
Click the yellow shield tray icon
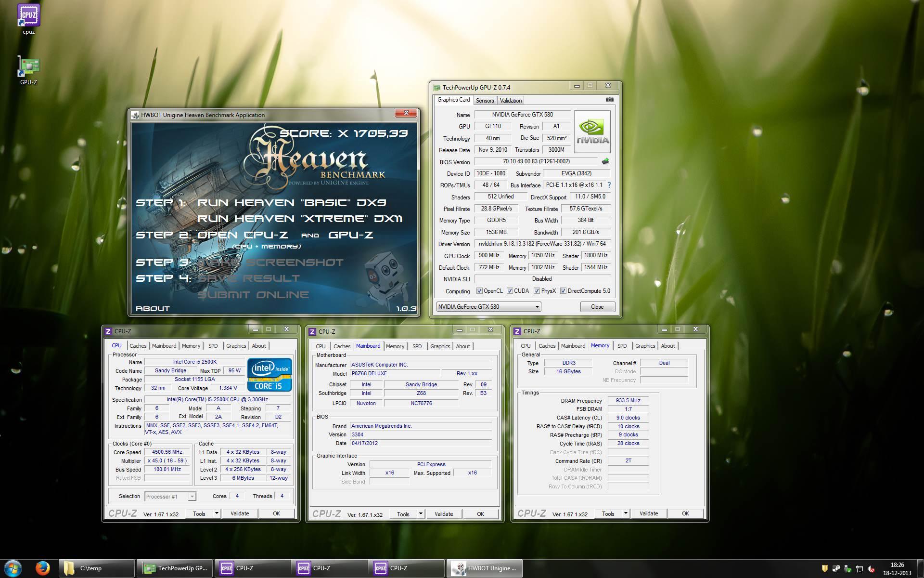point(825,569)
